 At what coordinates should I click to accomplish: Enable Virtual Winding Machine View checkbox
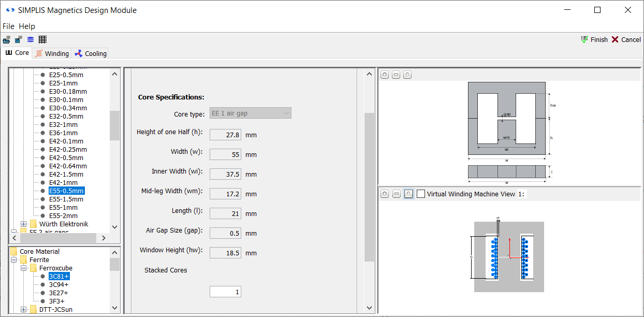pos(421,194)
